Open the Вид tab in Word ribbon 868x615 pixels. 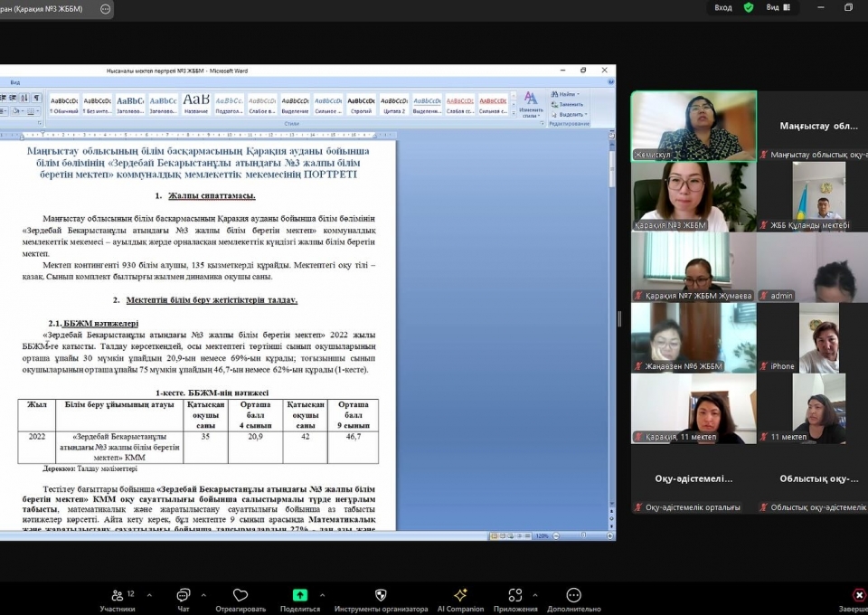pyautogui.click(x=15, y=82)
